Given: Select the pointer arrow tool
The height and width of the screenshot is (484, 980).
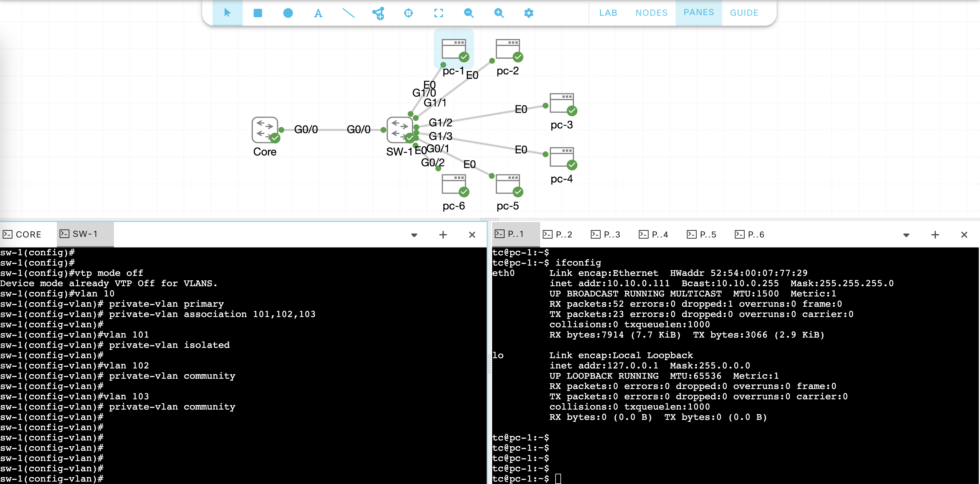Looking at the screenshot, I should (227, 13).
